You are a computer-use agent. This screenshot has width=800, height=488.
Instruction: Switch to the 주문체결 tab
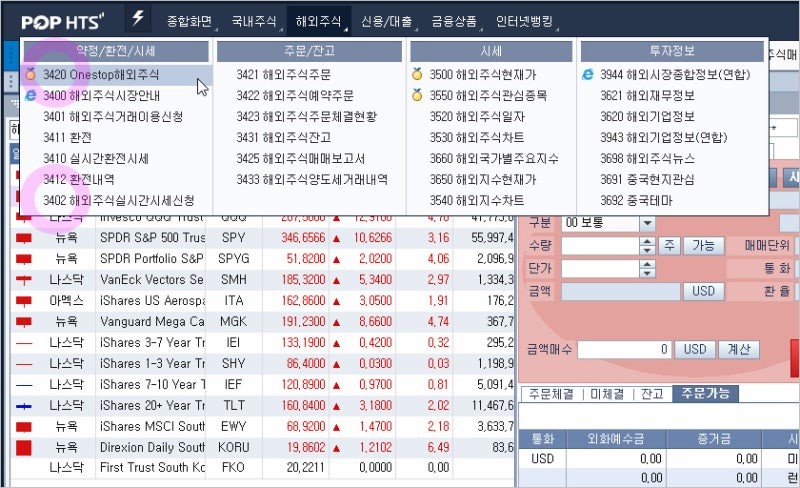(x=551, y=394)
